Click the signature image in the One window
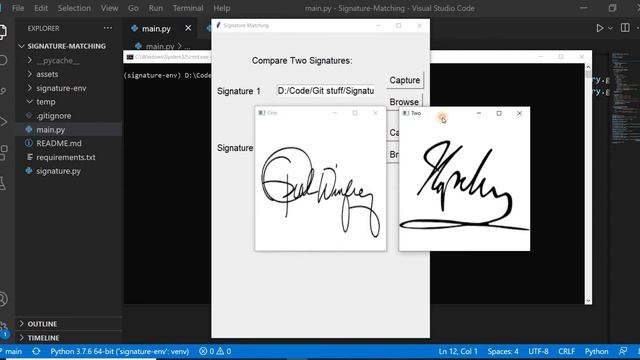This screenshot has height=360, width=640. click(x=320, y=192)
